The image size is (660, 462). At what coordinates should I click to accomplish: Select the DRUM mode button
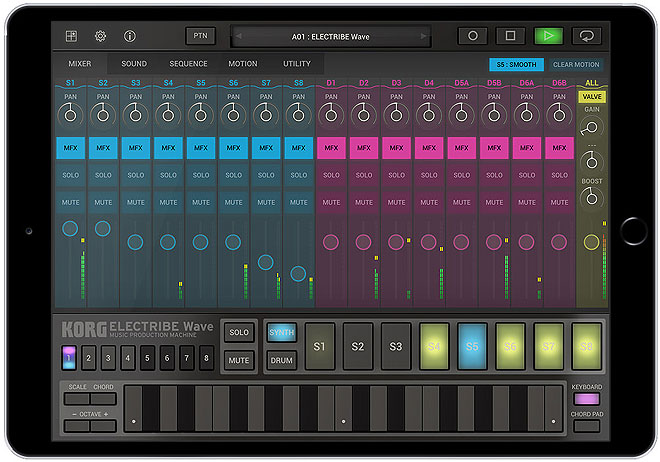282,359
